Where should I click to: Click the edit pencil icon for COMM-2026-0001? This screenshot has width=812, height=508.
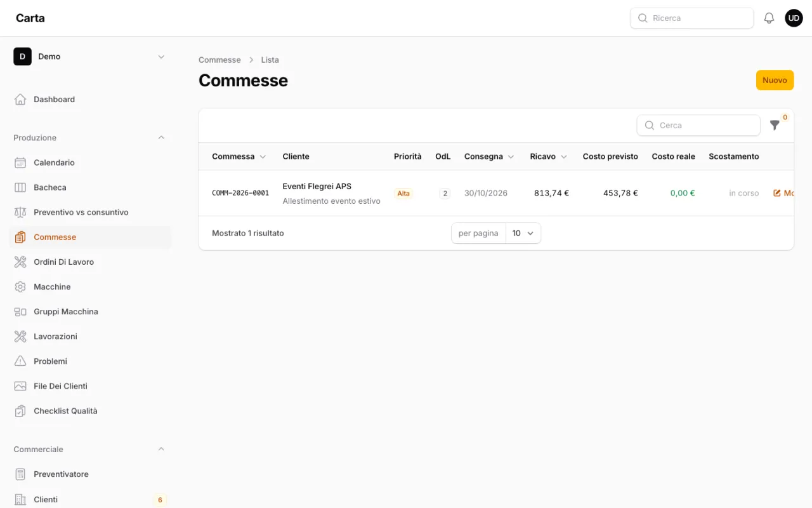pyautogui.click(x=777, y=193)
